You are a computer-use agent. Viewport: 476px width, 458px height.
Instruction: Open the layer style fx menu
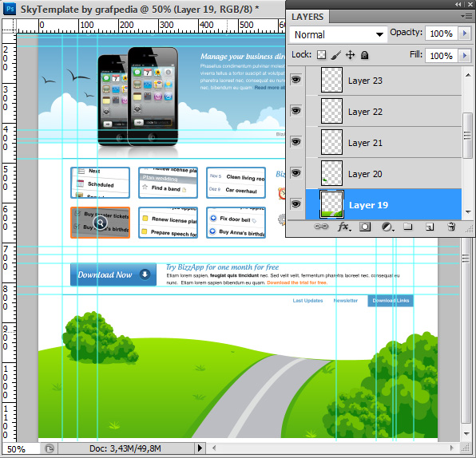[344, 227]
